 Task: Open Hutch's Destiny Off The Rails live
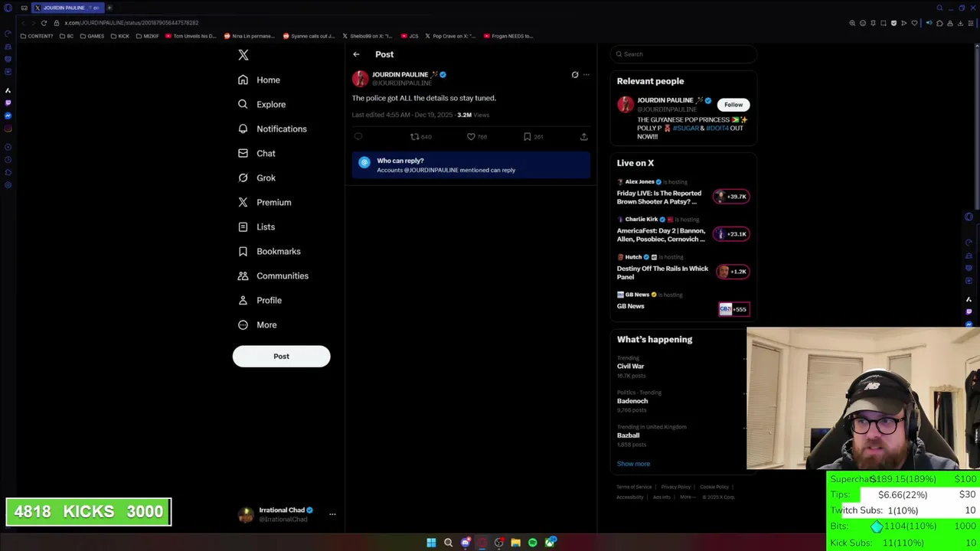tap(683, 267)
